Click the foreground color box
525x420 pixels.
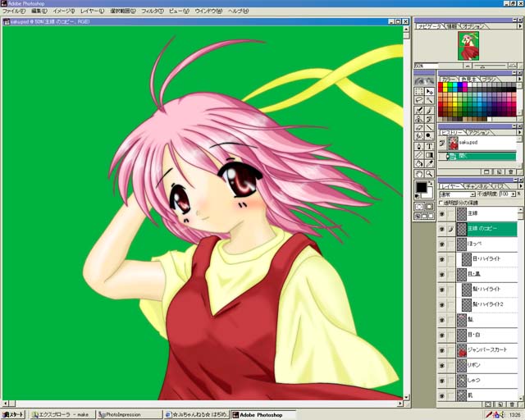click(x=421, y=187)
